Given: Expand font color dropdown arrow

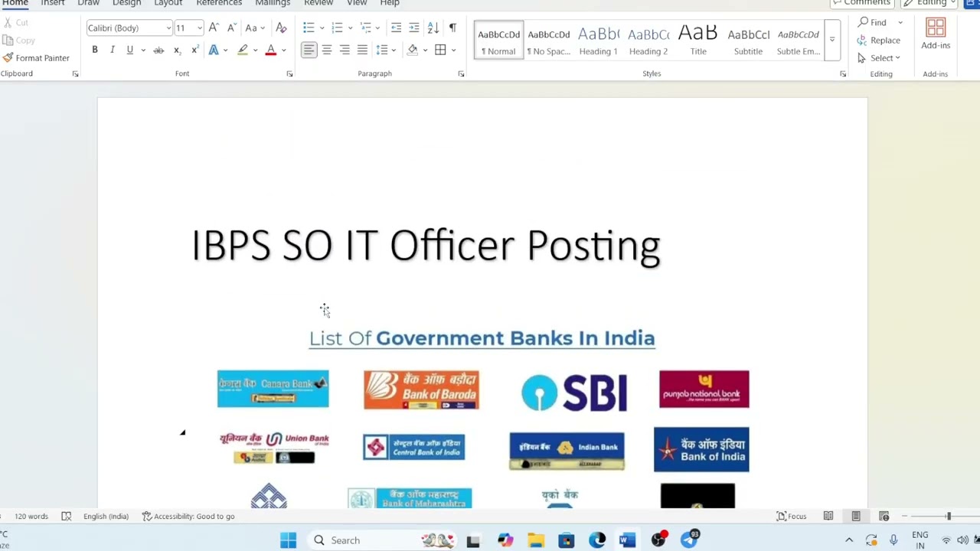Looking at the screenshot, I should tap(283, 50).
